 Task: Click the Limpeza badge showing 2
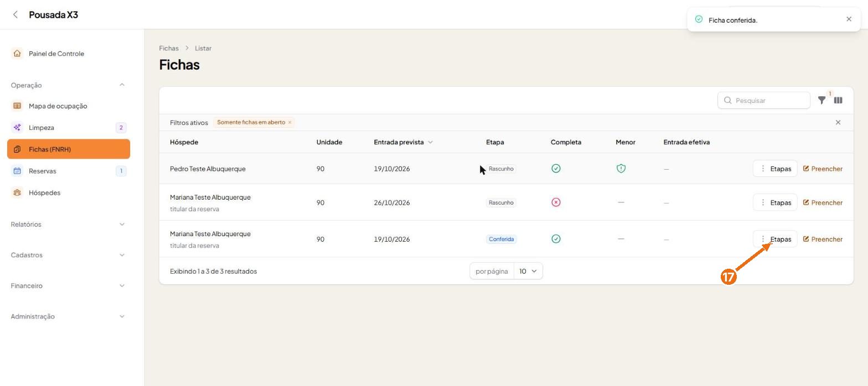tap(121, 127)
